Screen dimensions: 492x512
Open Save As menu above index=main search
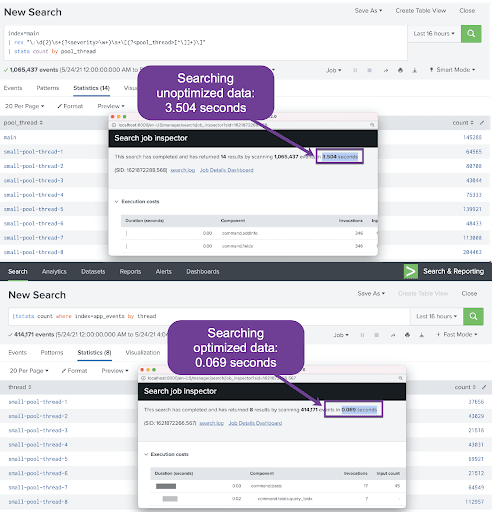[368, 11]
